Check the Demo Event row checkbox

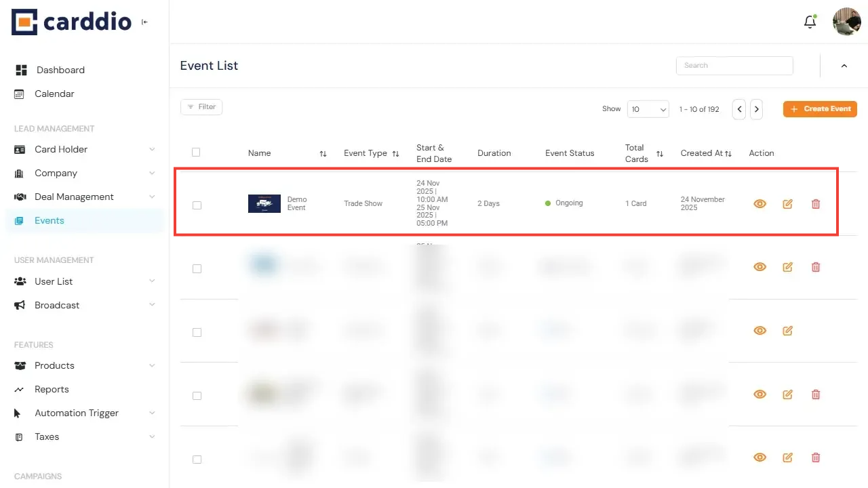click(x=197, y=205)
